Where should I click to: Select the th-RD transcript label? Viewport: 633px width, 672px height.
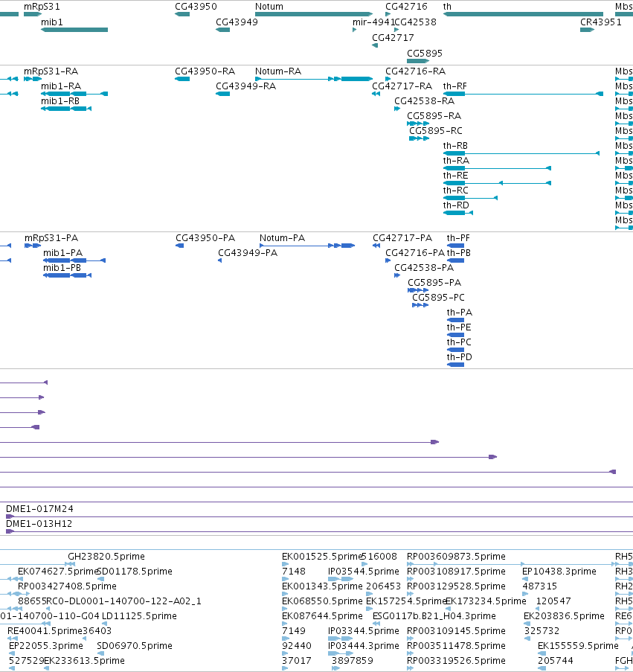pyautogui.click(x=456, y=205)
